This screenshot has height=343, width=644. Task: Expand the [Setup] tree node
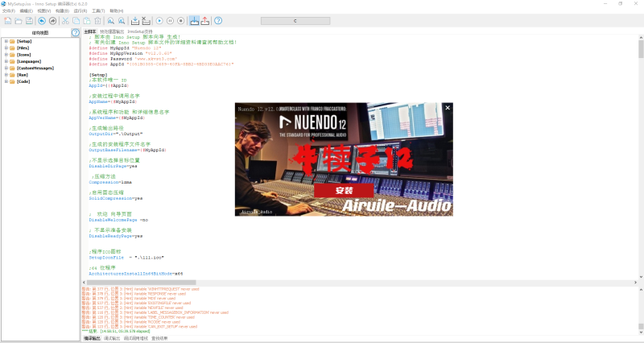tap(6, 41)
